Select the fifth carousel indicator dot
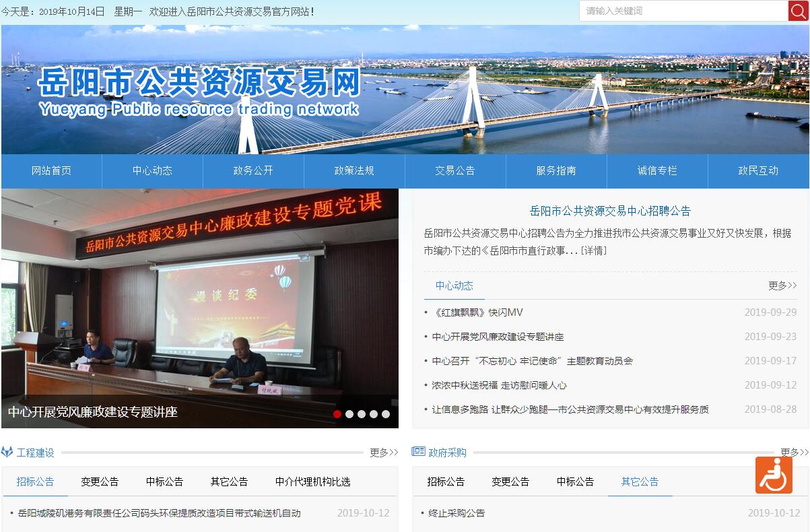The image size is (810, 532). 386,414
